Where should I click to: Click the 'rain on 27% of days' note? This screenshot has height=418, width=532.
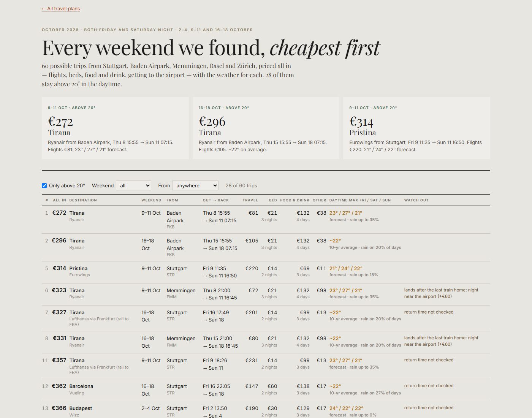[x=381, y=393]
